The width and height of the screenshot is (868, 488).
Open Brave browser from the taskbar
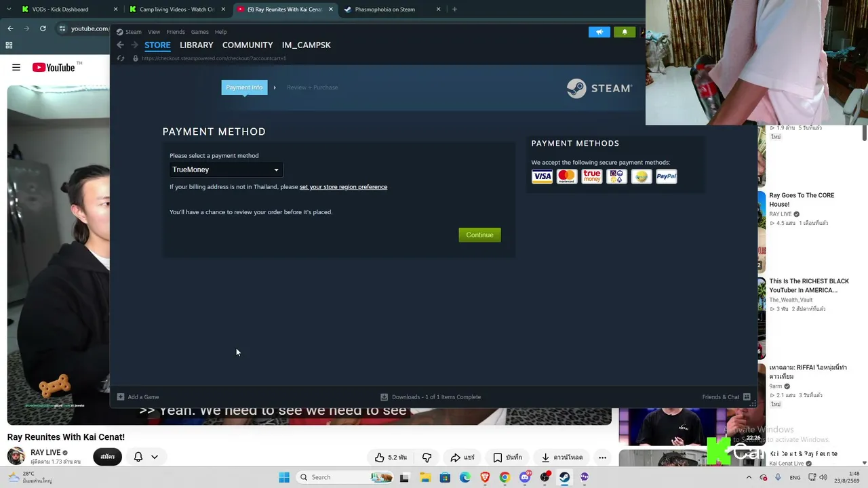pyautogui.click(x=485, y=477)
